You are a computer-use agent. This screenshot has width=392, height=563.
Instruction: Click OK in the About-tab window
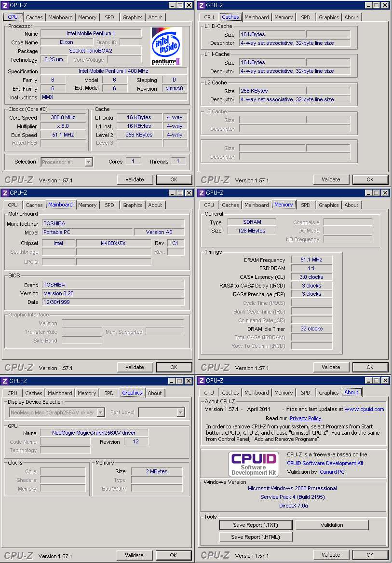[370, 555]
